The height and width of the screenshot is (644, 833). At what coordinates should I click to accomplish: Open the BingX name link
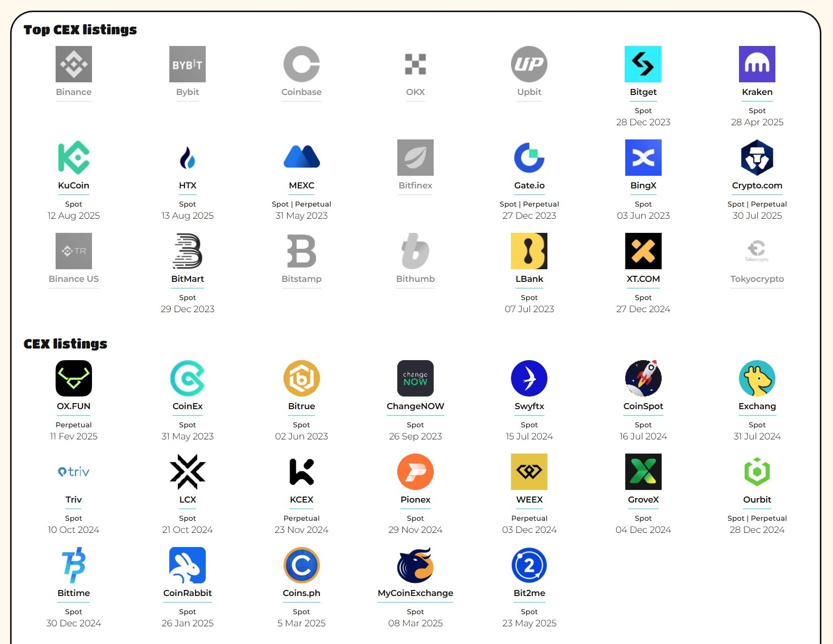643,185
